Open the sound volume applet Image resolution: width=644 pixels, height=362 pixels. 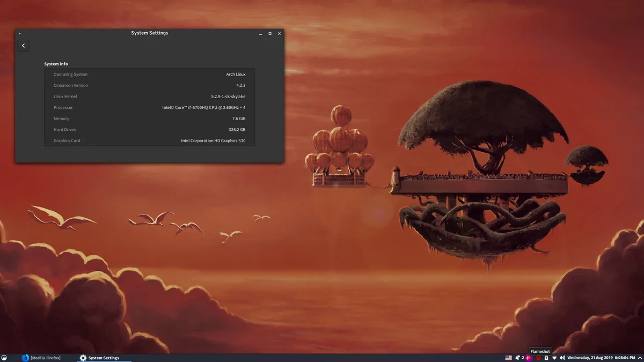pyautogui.click(x=562, y=358)
